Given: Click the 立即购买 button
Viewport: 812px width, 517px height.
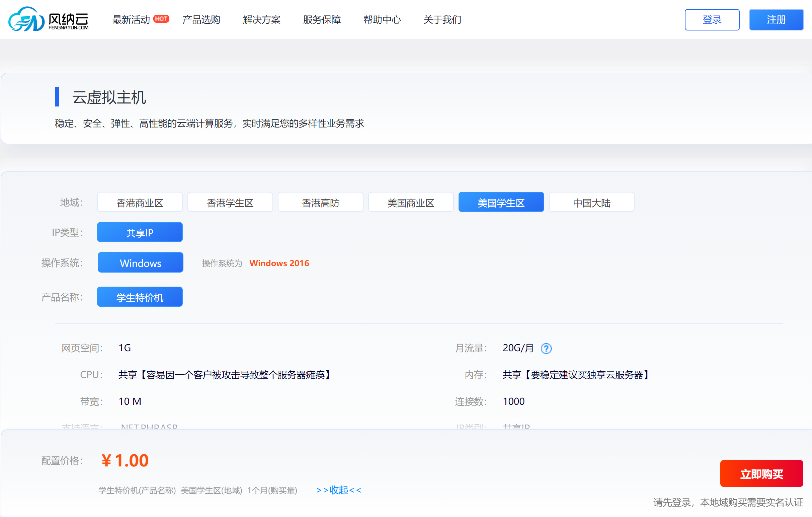Looking at the screenshot, I should click(761, 474).
